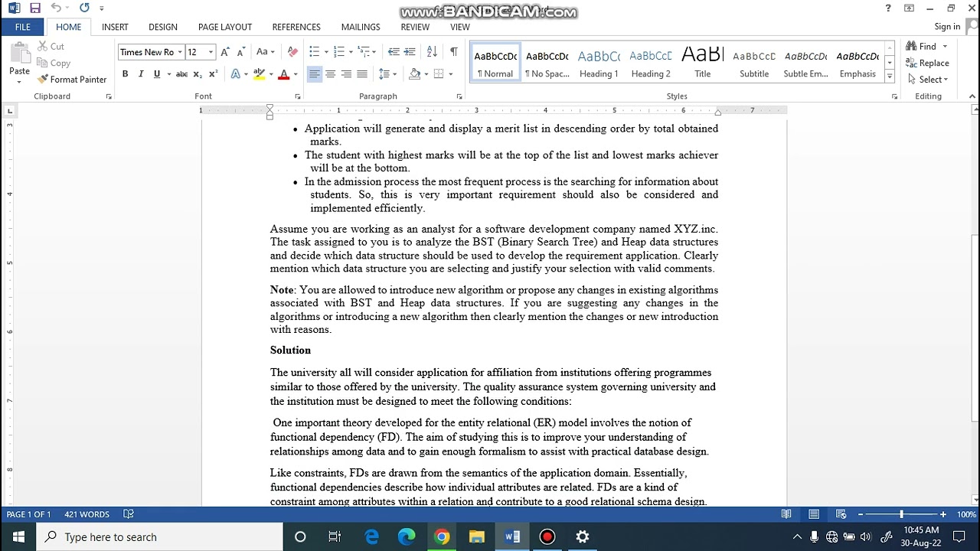Click the Paste icon
980x551 pixels.
(19, 54)
